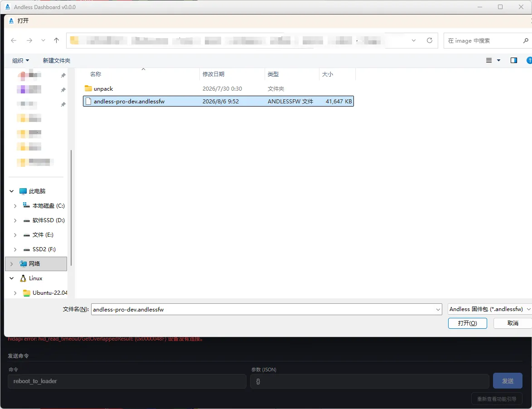Sort by 修改日期 column header
532x409 pixels.
[x=213, y=74]
